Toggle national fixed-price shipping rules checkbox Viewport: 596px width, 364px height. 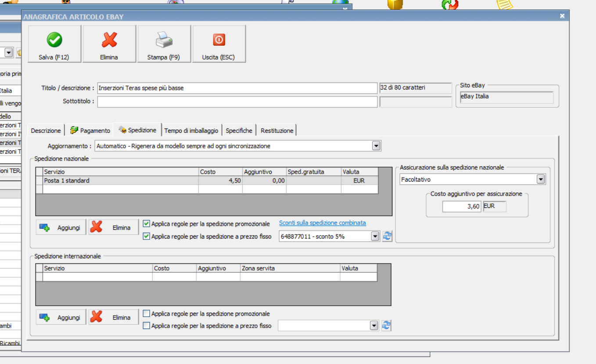point(147,236)
